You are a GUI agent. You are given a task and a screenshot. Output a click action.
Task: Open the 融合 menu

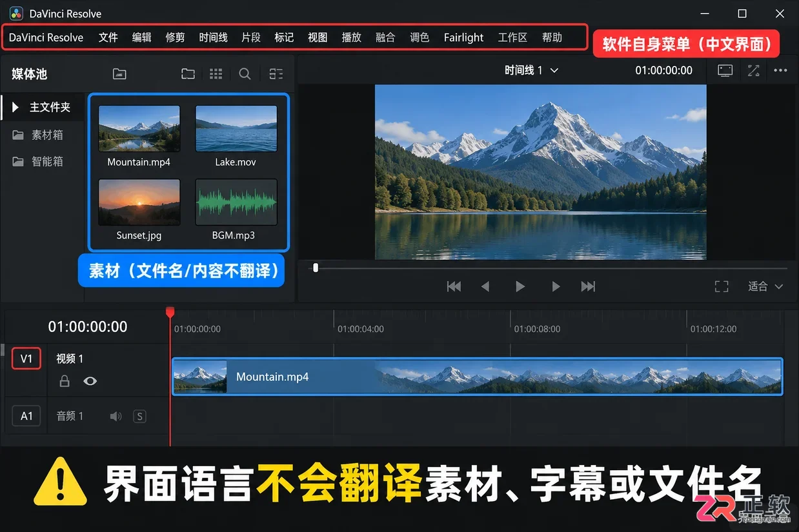click(385, 37)
